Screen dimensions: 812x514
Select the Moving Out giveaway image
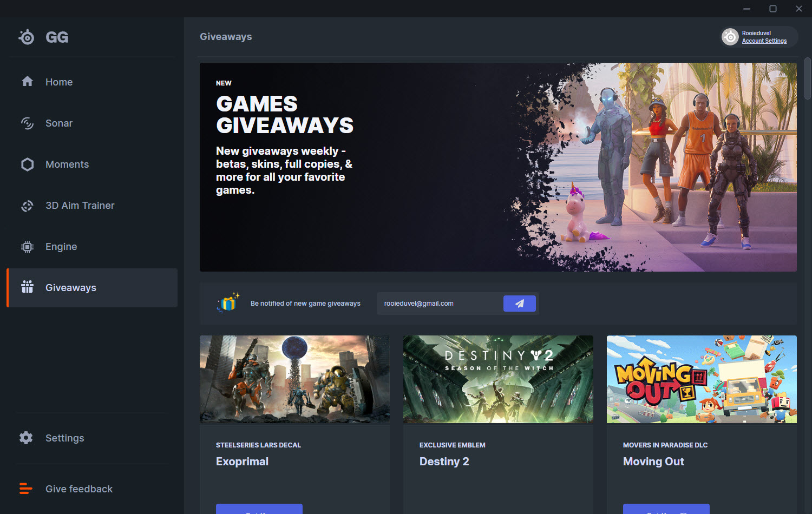tap(702, 379)
